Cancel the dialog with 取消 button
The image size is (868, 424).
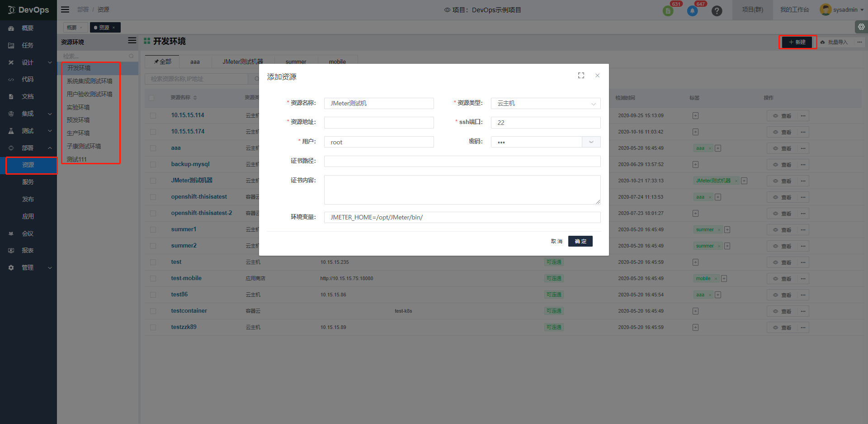coord(557,241)
